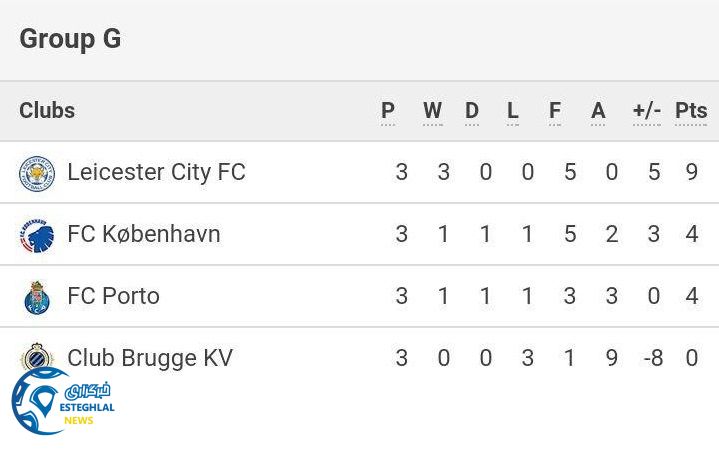
Task: Click the Clubs column header
Action: 47,110
